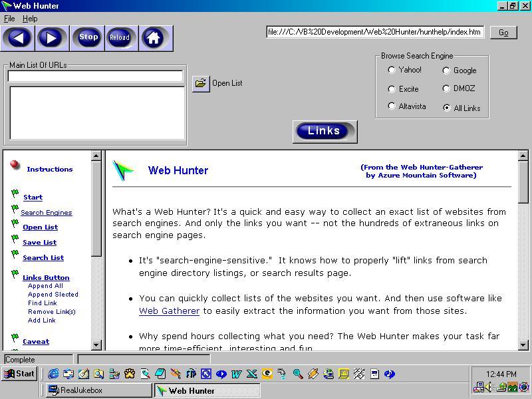Screen dimensions: 532x399
Task: Click the URL address input field
Action: coord(375,32)
